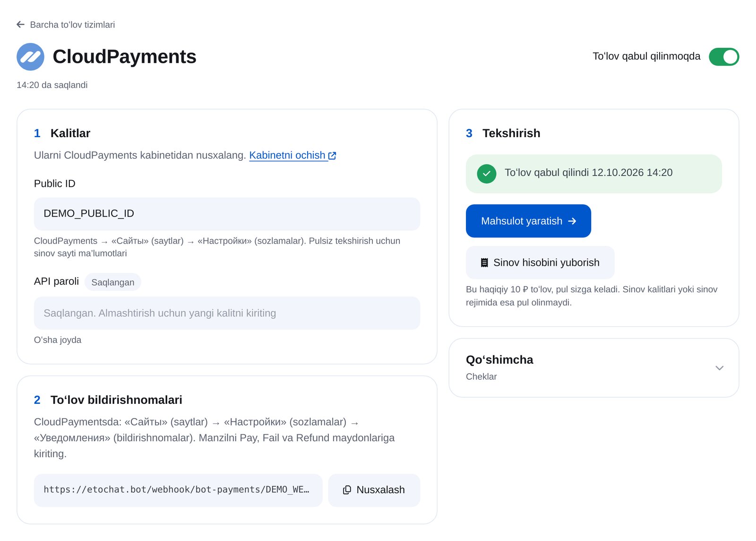756x541 pixels.
Task: Click '14:20 da saqlandi' status text
Action: pyautogui.click(x=52, y=85)
